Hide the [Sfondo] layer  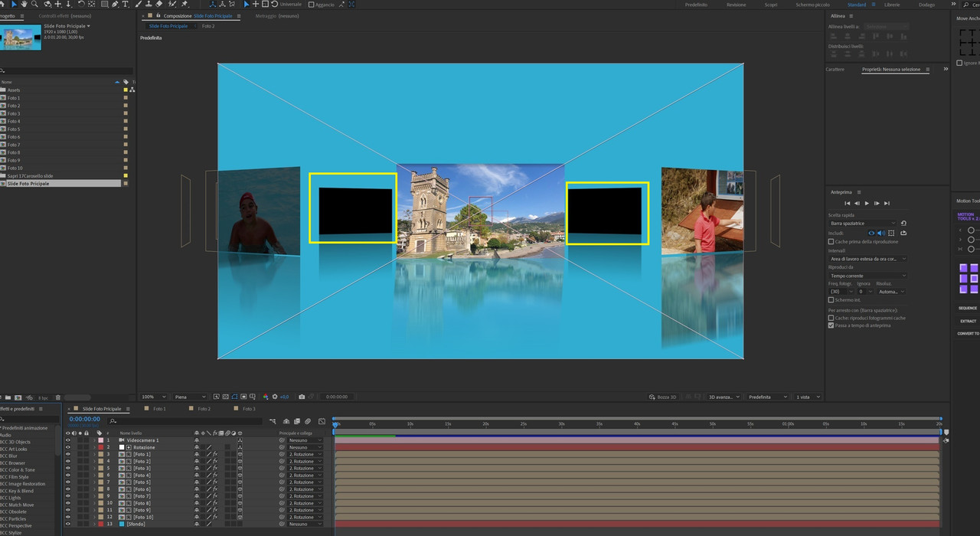coord(68,524)
